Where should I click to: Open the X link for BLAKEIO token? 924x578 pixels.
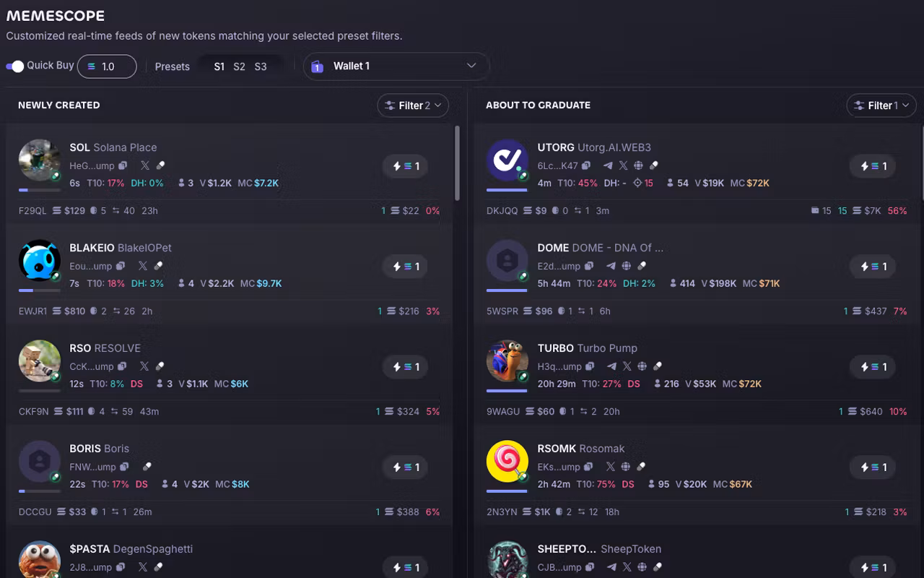(143, 266)
